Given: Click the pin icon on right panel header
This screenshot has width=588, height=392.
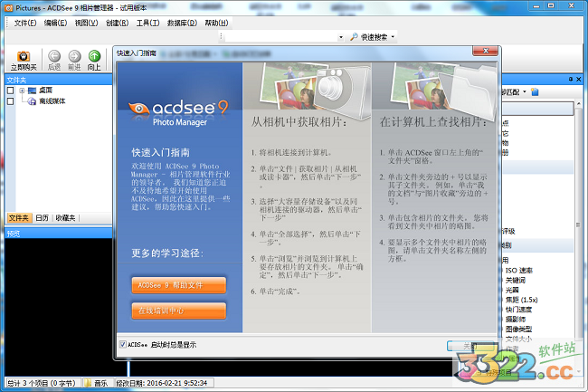Looking at the screenshot, I should 571,79.
